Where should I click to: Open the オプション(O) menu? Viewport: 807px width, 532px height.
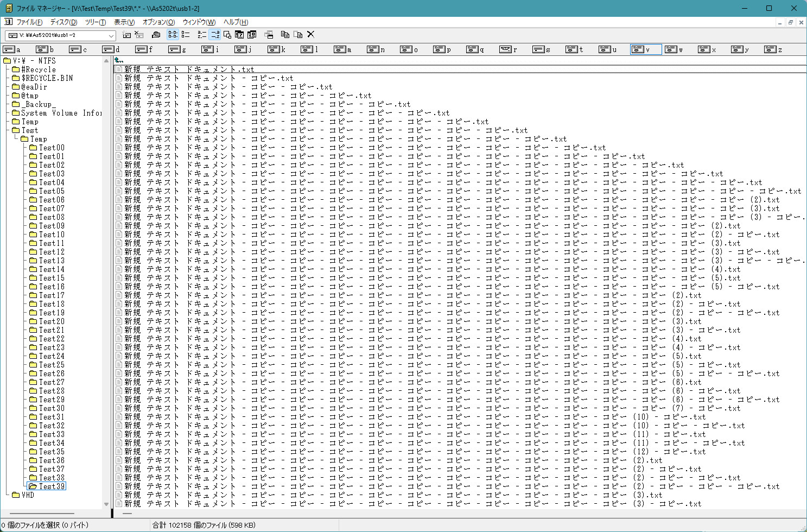158,22
